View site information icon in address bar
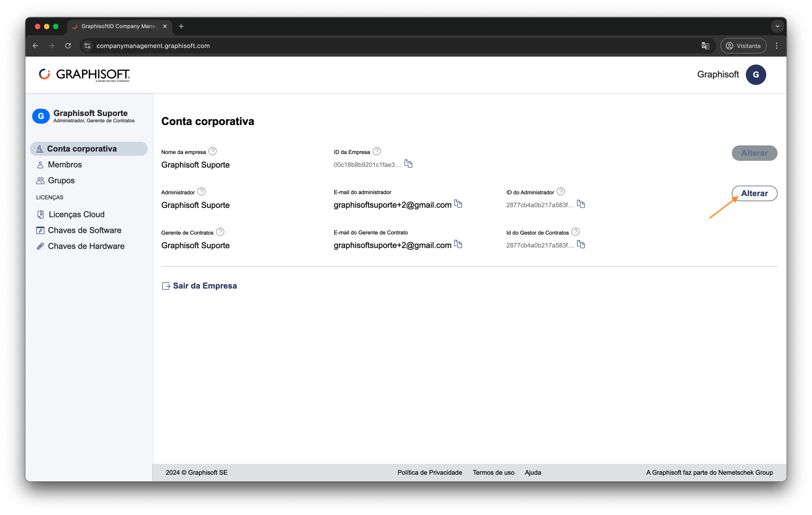This screenshot has height=515, width=812. 88,46
